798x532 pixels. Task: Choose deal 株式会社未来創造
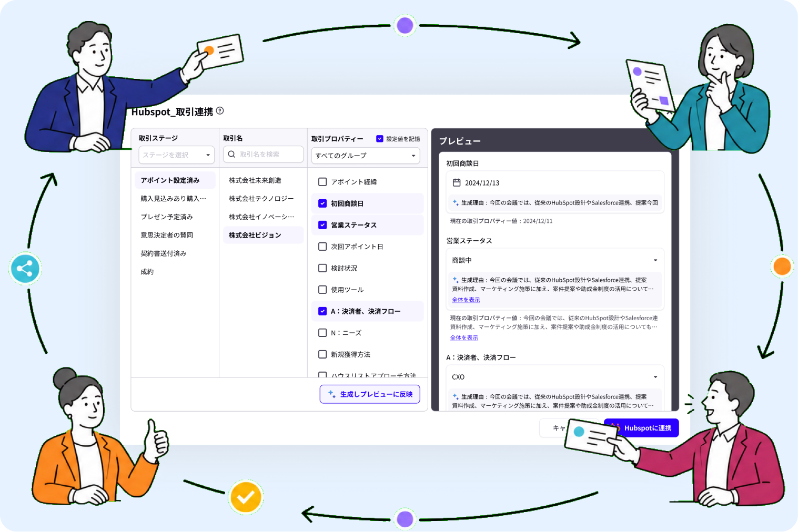[x=263, y=180]
